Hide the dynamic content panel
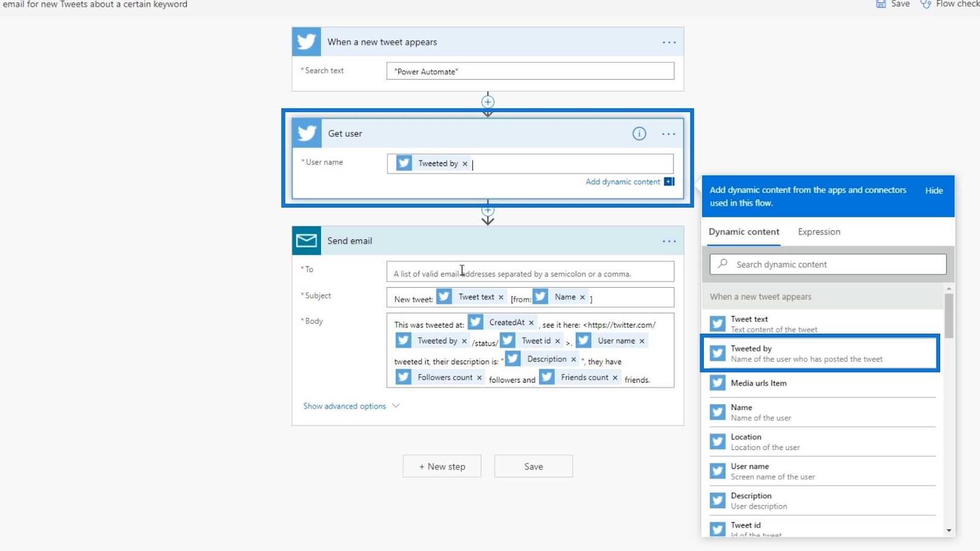 tap(934, 190)
